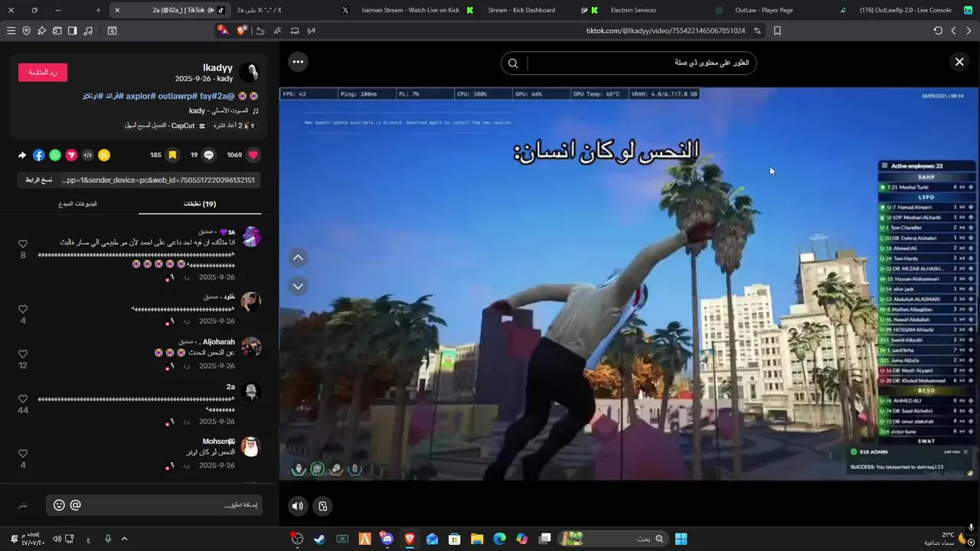Screen dimensions: 980x551
Task: Save the video with the bookmark icon showing 185
Action: coord(172,155)
